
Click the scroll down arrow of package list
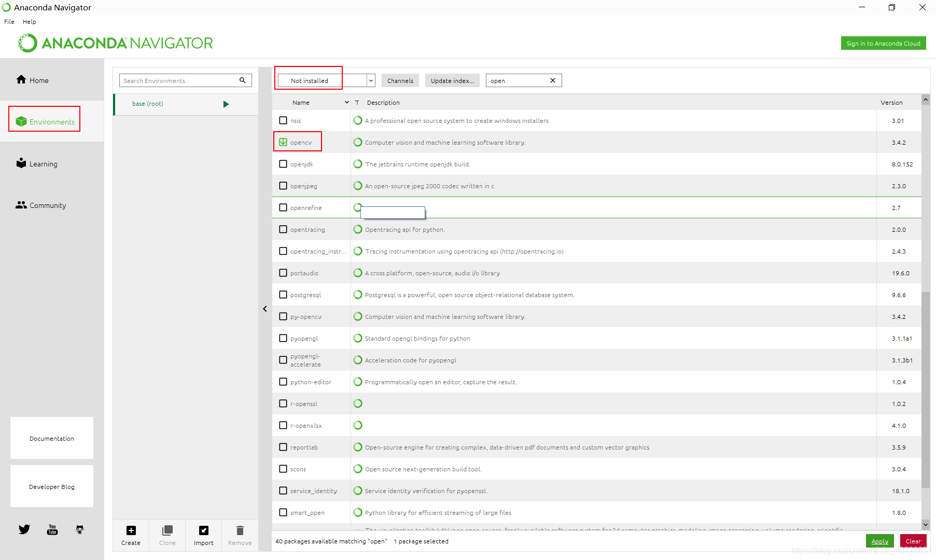click(926, 524)
